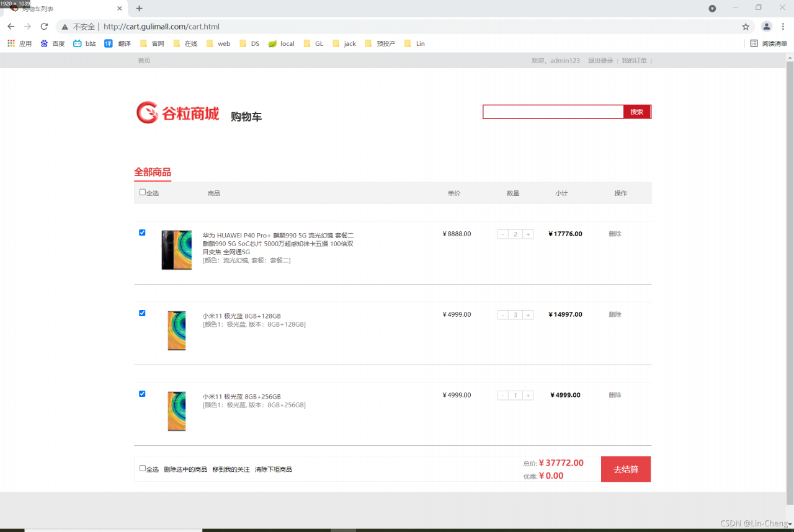The height and width of the screenshot is (532, 794).
Task: Click the 去结算 checkout button
Action: [x=626, y=469]
